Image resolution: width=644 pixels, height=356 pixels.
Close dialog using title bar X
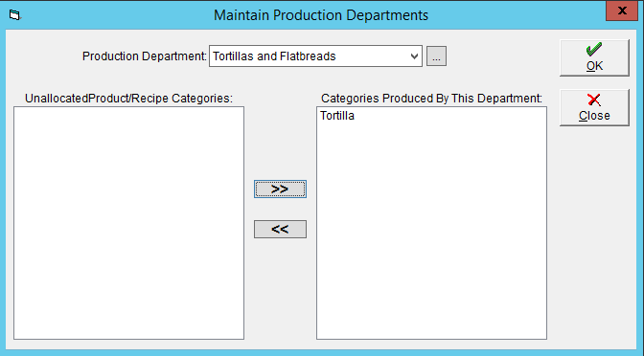(x=622, y=11)
